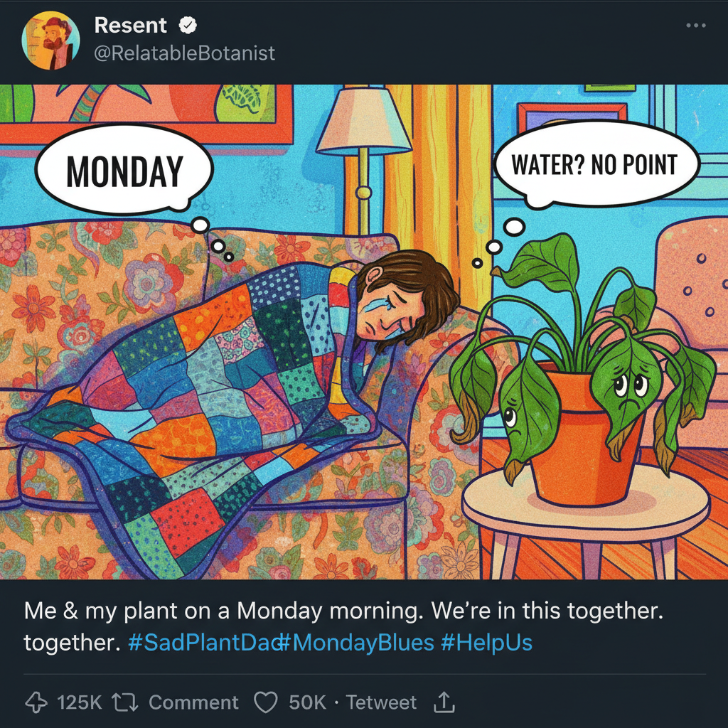This screenshot has height=728, width=728.
Task: Open the share upload icon
Action: [444, 702]
